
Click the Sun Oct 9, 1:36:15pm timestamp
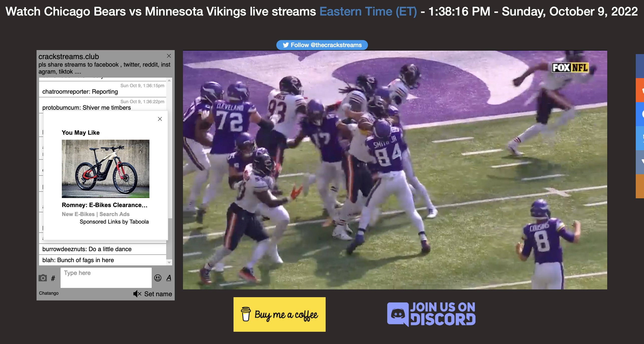(142, 86)
